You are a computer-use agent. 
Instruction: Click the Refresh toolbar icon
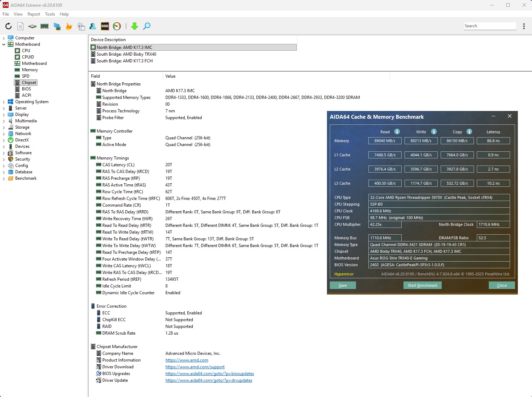pyautogui.click(x=9, y=26)
